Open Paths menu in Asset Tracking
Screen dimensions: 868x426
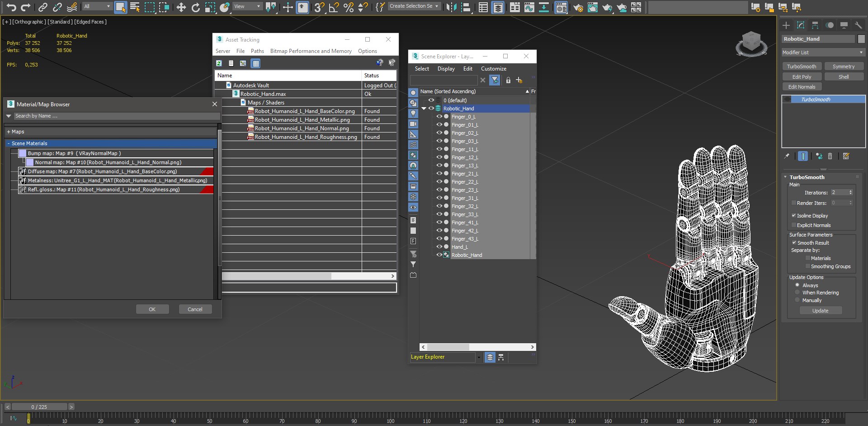(x=257, y=51)
